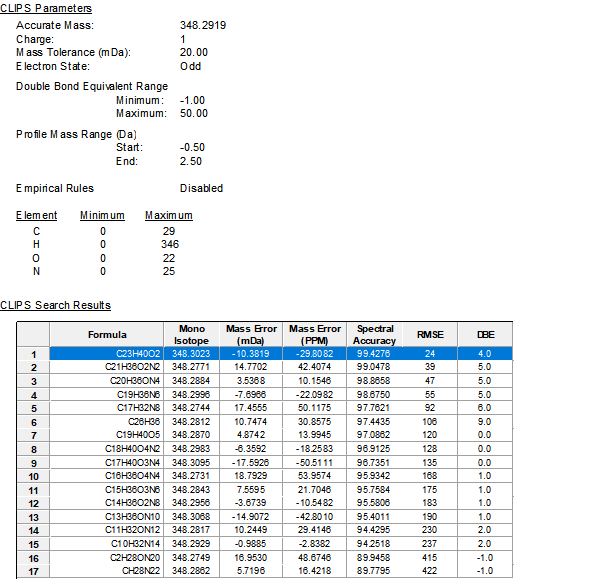This screenshot has height=580, width=600.
Task: Select formula C16H36O4N4 row
Action: click(x=281, y=476)
